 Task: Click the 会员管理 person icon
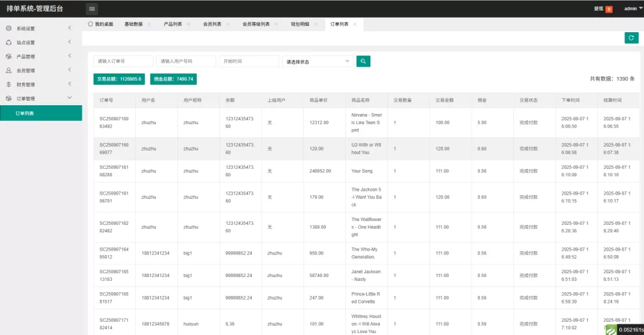pos(9,71)
